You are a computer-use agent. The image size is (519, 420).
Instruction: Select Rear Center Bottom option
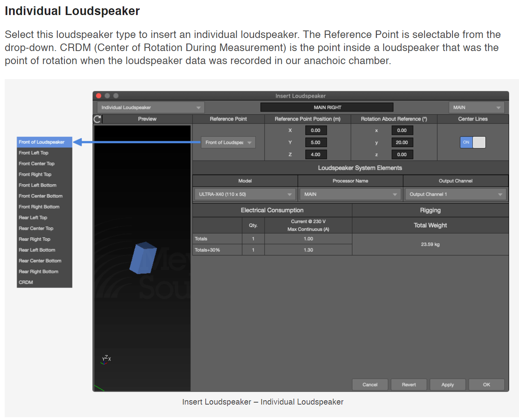coord(44,261)
